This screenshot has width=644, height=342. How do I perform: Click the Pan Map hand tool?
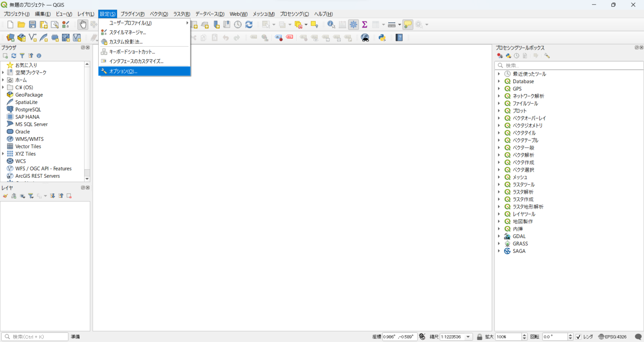coord(83,25)
